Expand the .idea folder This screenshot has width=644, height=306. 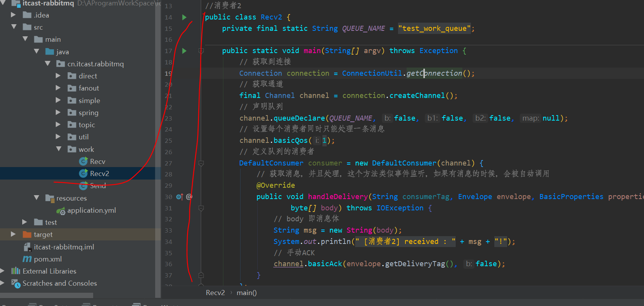point(14,15)
